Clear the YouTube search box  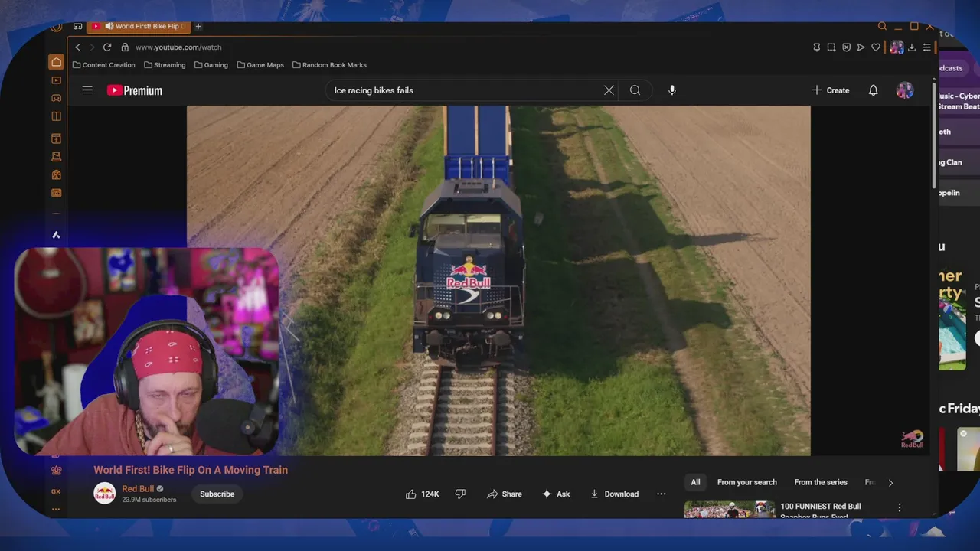tap(609, 90)
